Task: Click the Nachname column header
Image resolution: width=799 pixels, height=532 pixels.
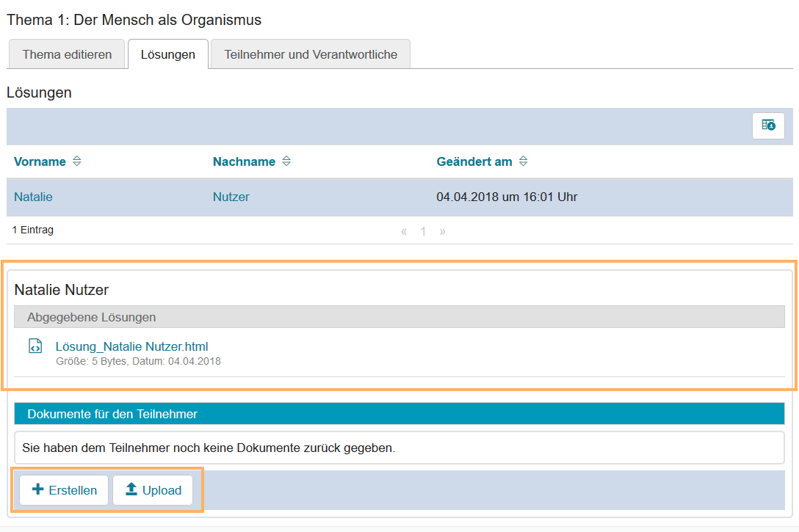Action: click(x=244, y=162)
